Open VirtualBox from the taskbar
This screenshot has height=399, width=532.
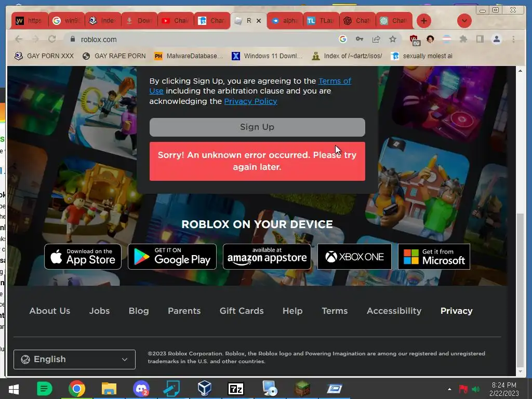pyautogui.click(x=205, y=389)
